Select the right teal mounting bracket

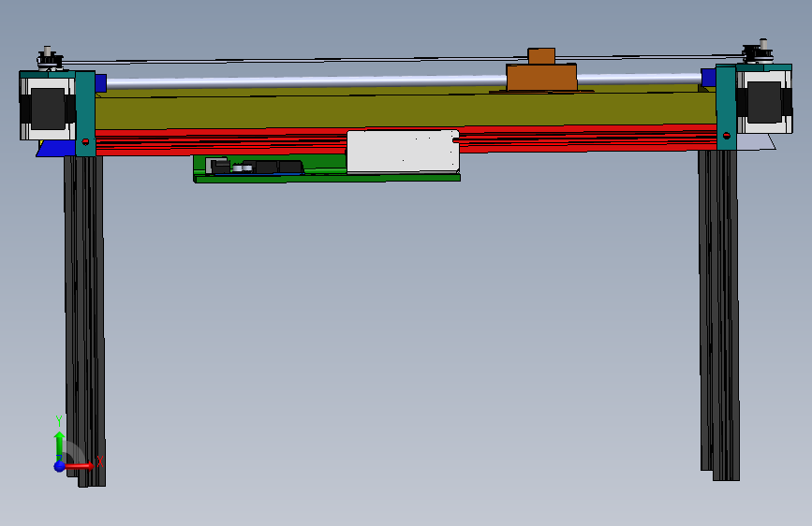(726, 108)
